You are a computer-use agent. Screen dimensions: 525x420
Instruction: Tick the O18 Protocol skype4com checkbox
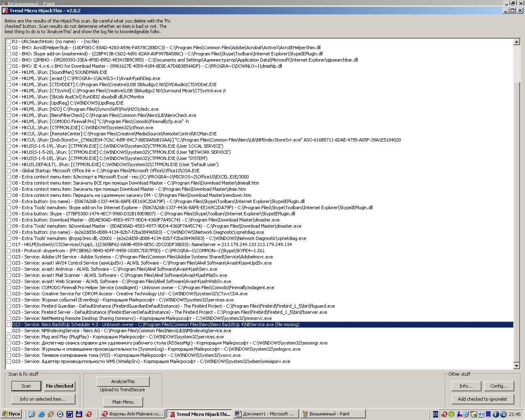tap(9, 251)
